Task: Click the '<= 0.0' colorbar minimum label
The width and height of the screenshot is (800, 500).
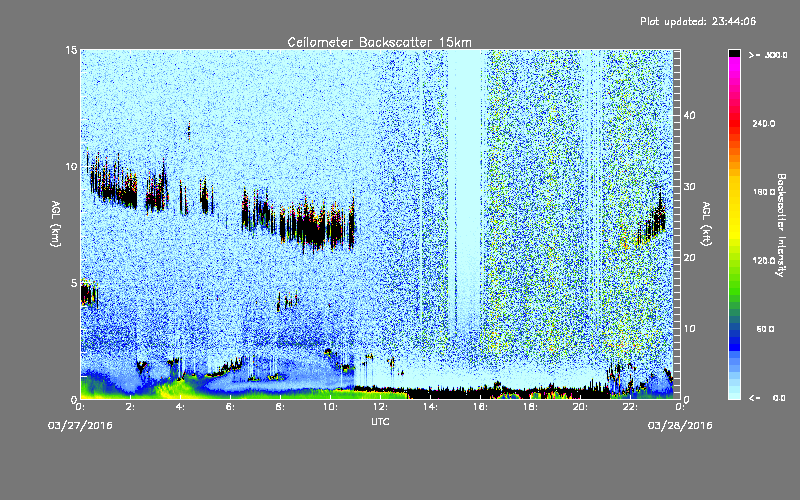Action: 768,398
